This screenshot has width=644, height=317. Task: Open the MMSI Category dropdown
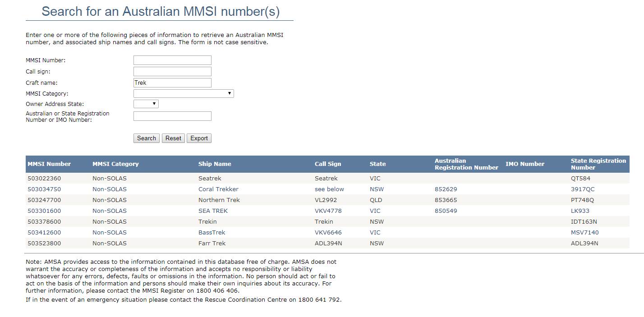pyautogui.click(x=184, y=94)
